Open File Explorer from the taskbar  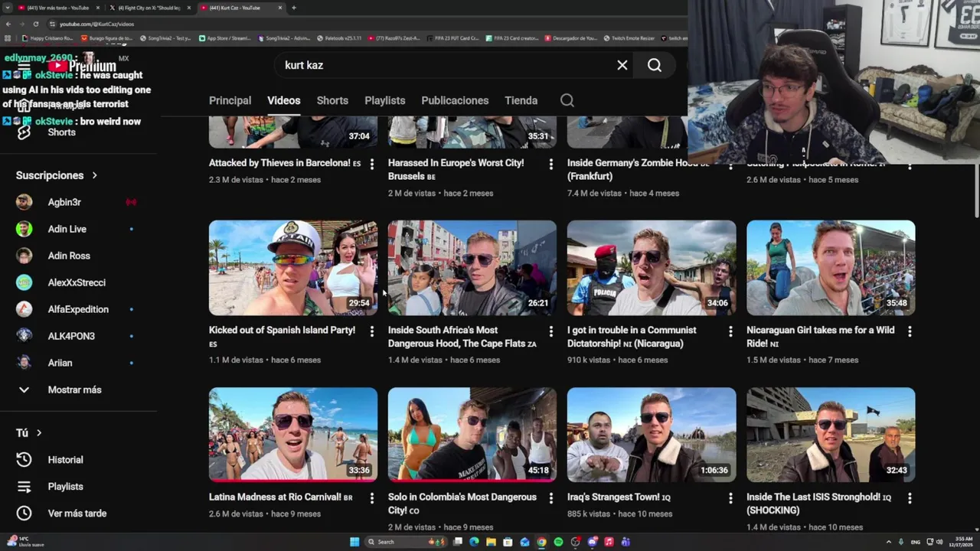point(491,542)
